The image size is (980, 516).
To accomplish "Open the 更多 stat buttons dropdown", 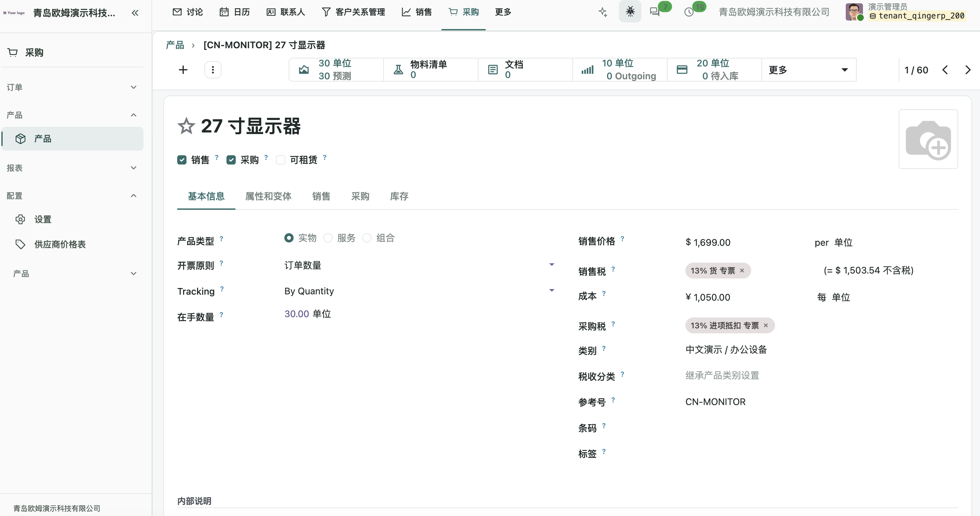I will pos(809,69).
